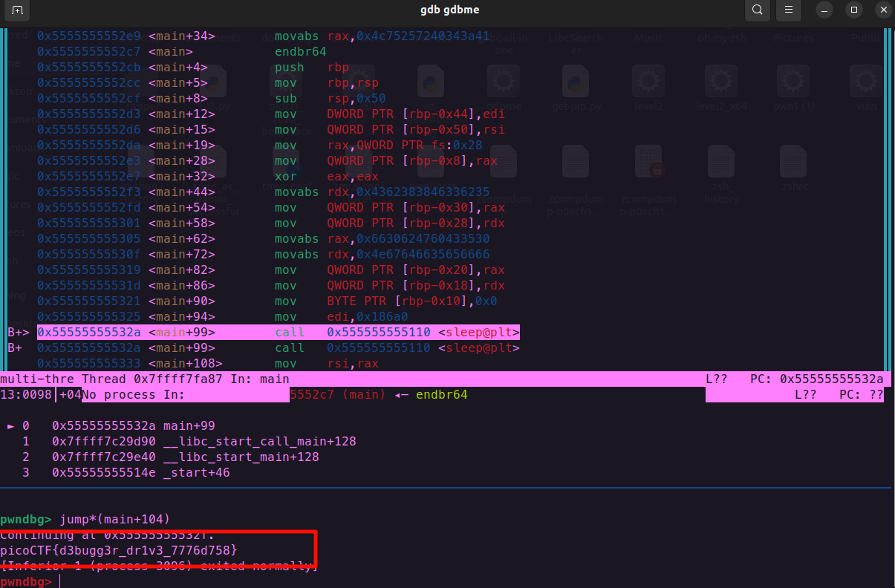Select .zsh_history file in background Files window

coord(720,175)
